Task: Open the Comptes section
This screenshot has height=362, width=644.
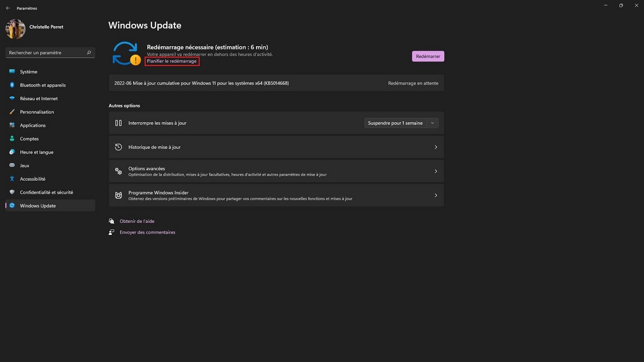Action: pos(50,139)
